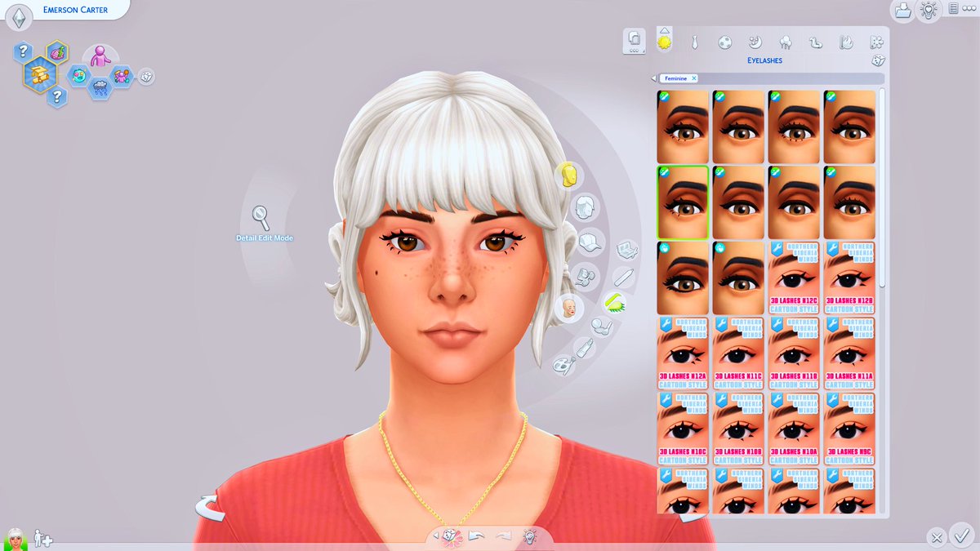The image size is (980, 551).
Task: Open the Gallery folder icon
Action: tap(902, 11)
